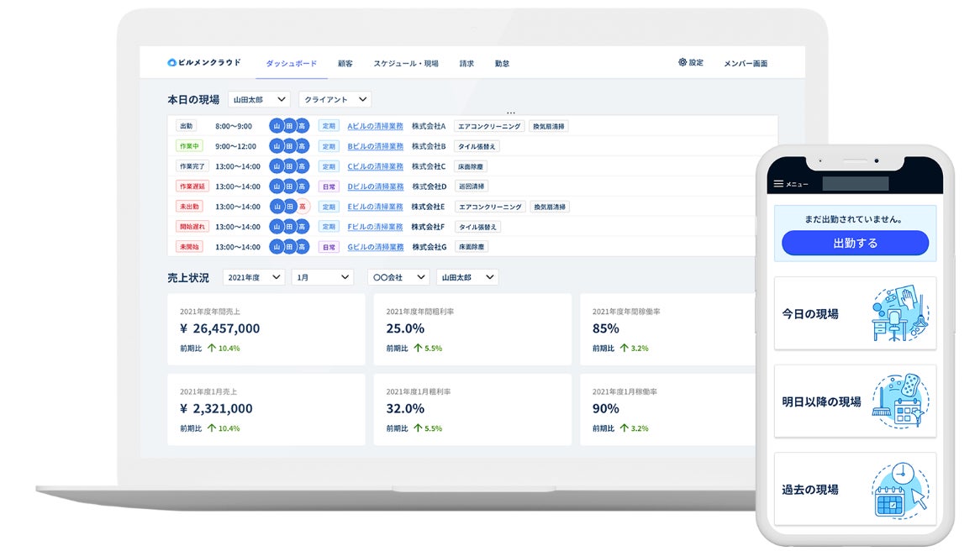Go to メンバー画面 link

(x=746, y=64)
